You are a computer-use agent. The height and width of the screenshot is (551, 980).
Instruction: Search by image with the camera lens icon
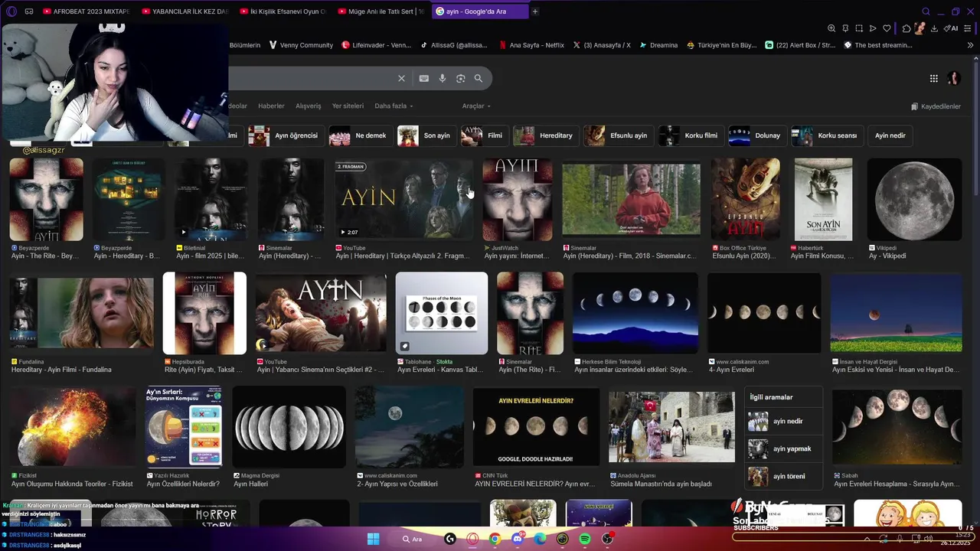point(460,78)
